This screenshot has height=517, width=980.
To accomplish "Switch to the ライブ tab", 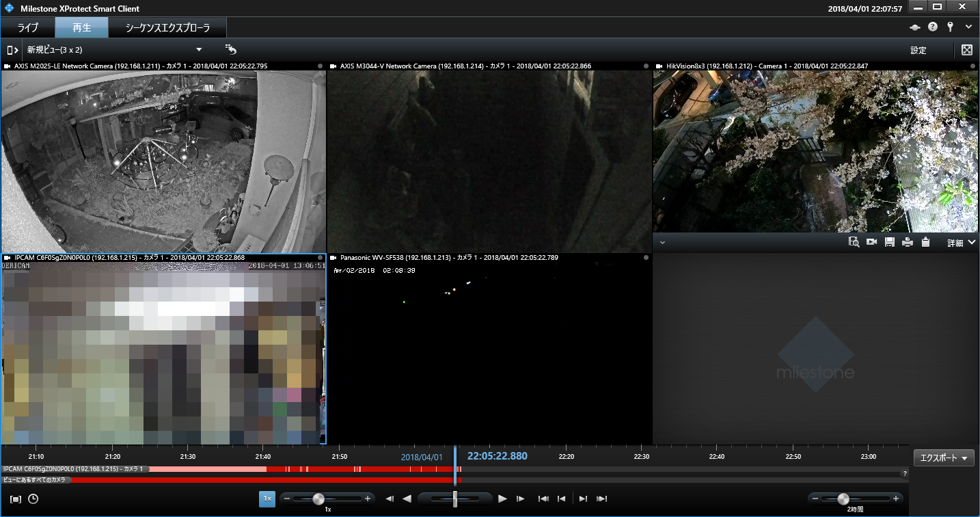I will coord(28,28).
